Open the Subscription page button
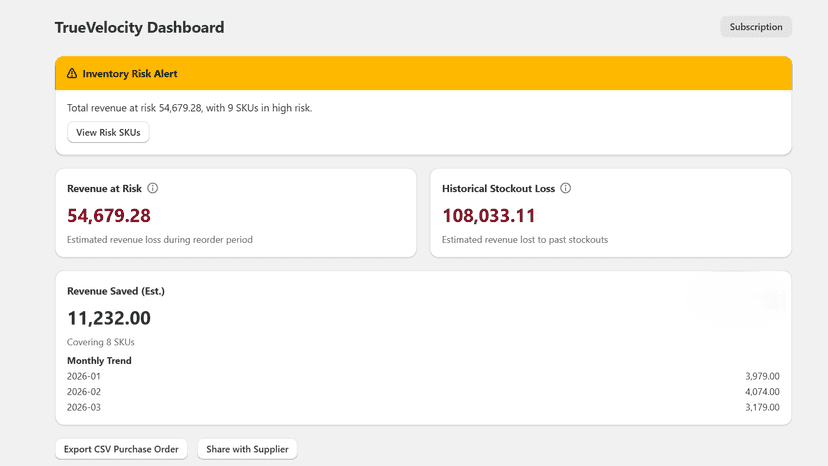 tap(756, 27)
